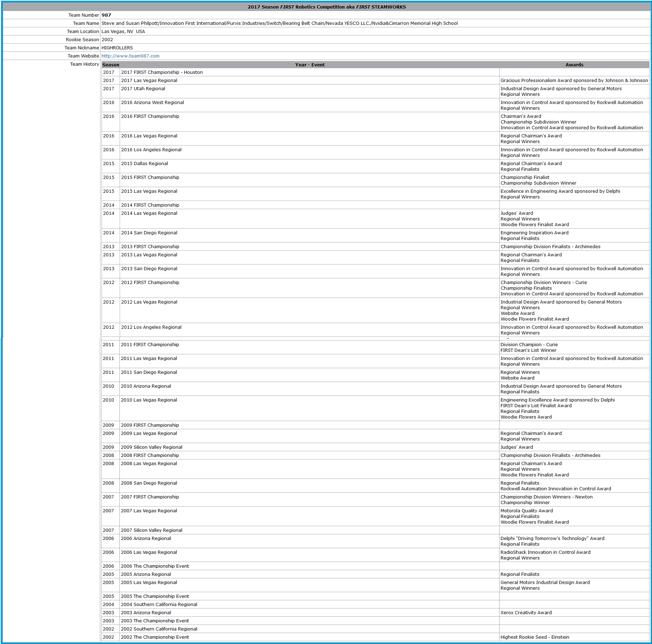Click 'Engineering Inspiration Award' text

pos(534,233)
